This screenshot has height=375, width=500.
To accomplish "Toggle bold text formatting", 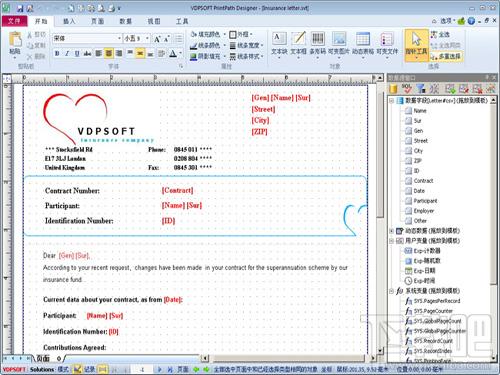I will point(57,53).
